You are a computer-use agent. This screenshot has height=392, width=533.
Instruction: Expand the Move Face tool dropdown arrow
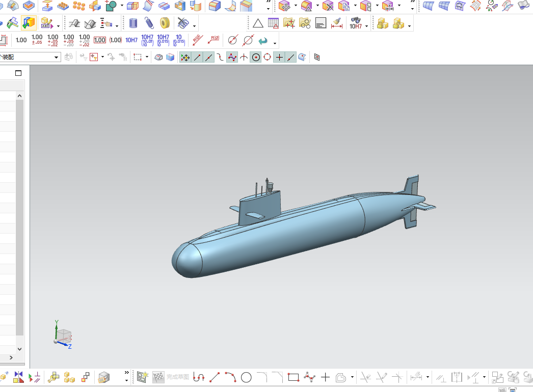tap(296, 6)
